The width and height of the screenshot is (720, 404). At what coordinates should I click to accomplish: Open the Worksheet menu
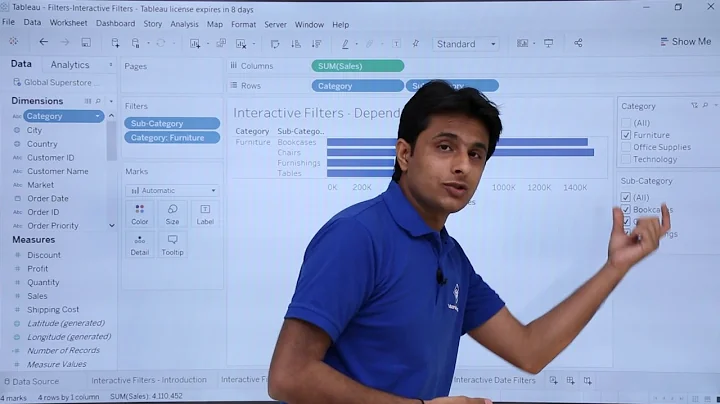(x=68, y=22)
